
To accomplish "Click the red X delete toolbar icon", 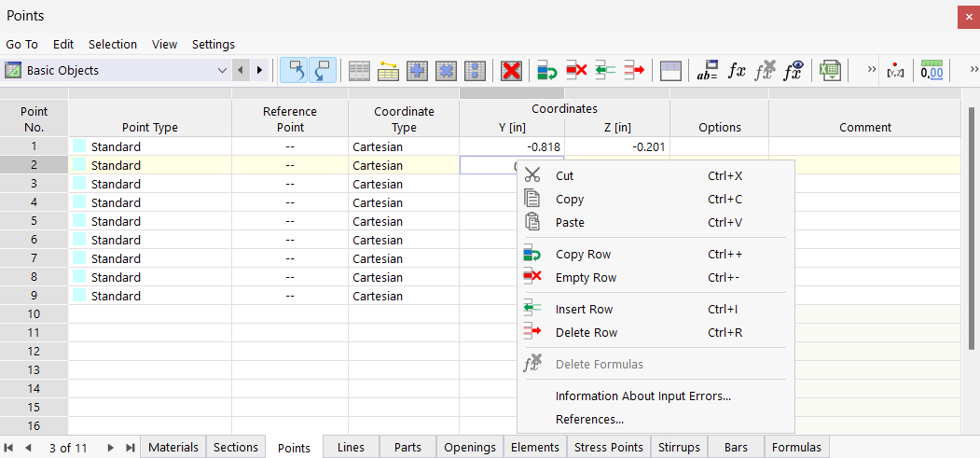I will tap(511, 71).
